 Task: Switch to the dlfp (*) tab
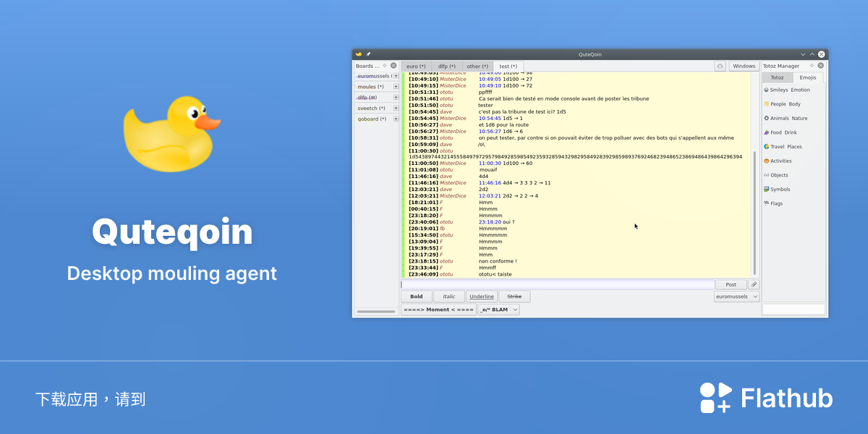pos(446,66)
